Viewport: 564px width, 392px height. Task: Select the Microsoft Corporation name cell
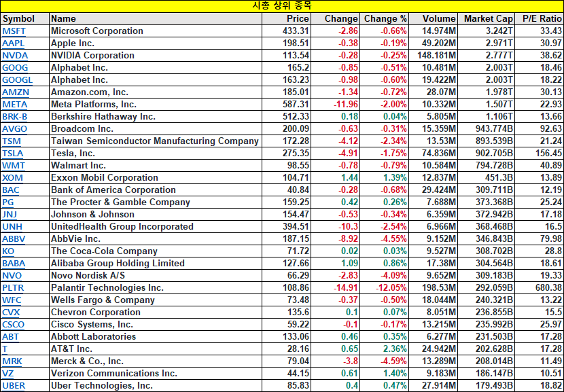click(x=156, y=31)
